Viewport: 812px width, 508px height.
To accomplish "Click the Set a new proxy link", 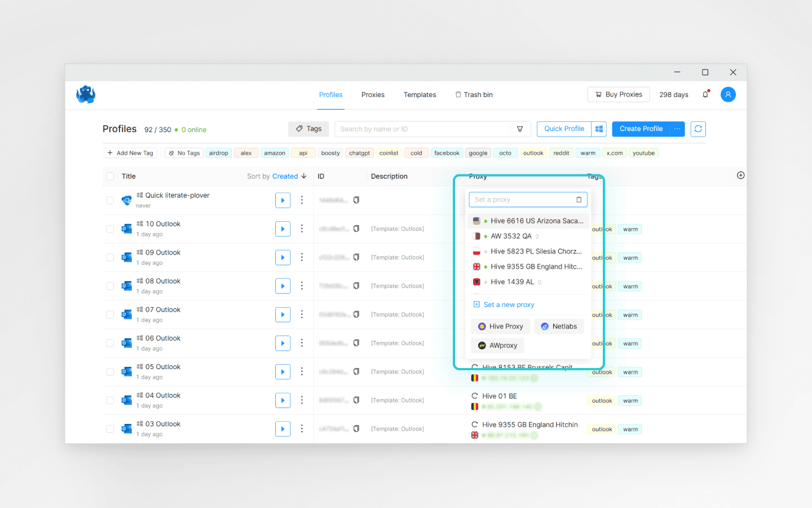I will (507, 304).
